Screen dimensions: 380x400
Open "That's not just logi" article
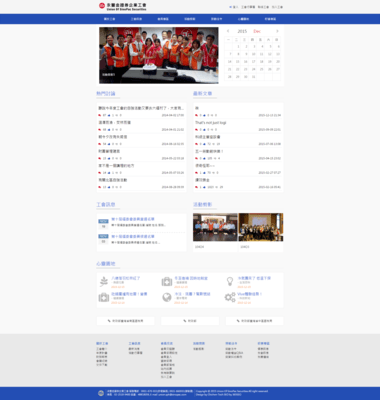tap(210, 123)
